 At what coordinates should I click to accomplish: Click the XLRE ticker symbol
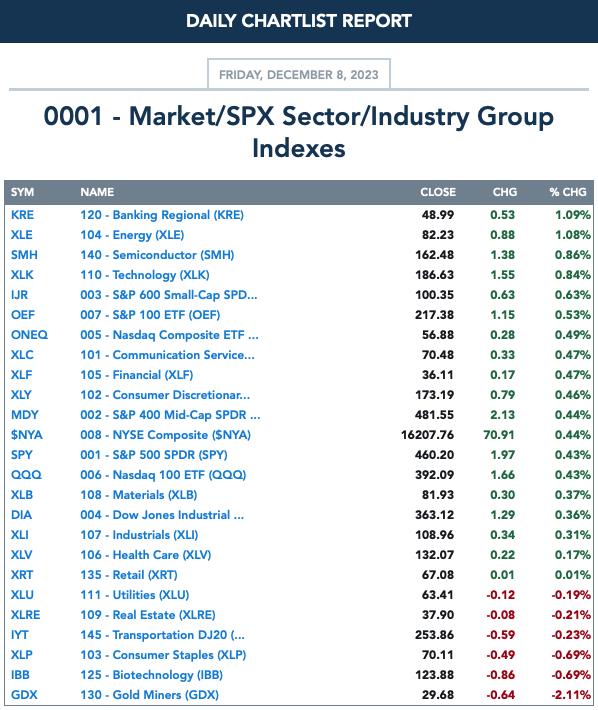(x=25, y=615)
